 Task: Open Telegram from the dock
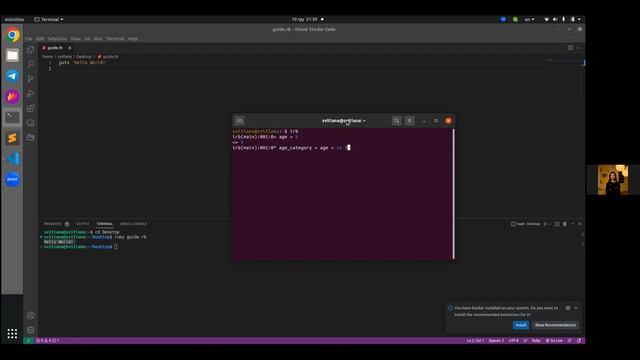12,76
